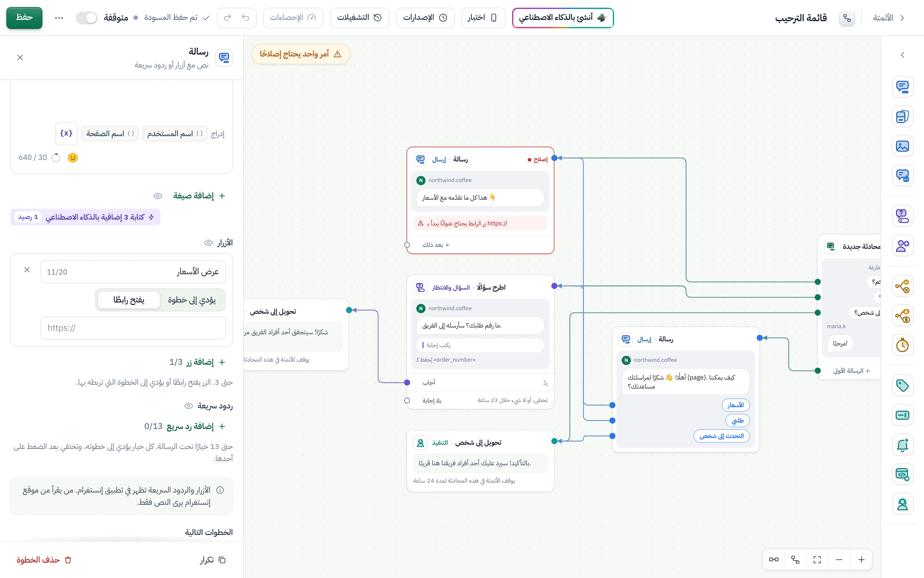Click the عرض الأسعار button label field
This screenshot has width=924, height=578.
coord(133,272)
